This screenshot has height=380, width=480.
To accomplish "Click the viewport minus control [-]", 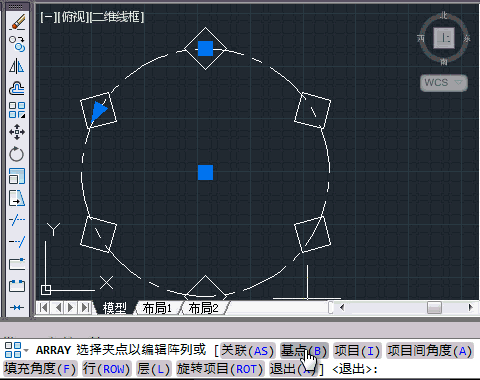I will point(49,17).
